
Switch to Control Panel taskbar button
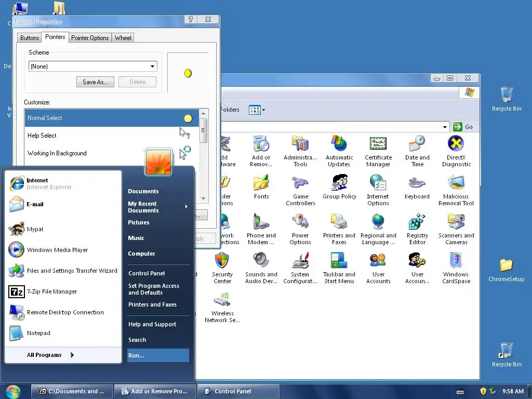pyautogui.click(x=238, y=391)
